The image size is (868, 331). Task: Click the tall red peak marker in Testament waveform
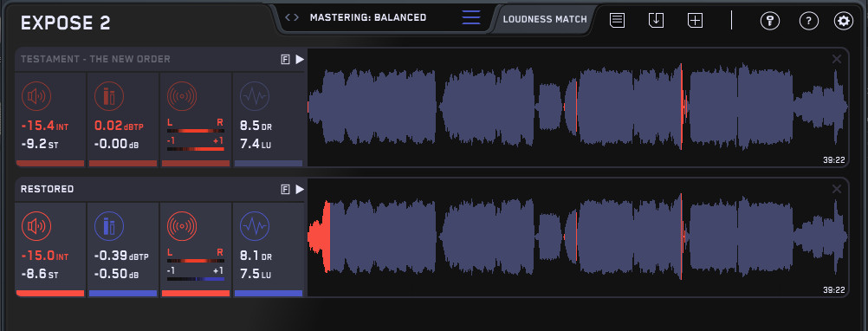681,107
